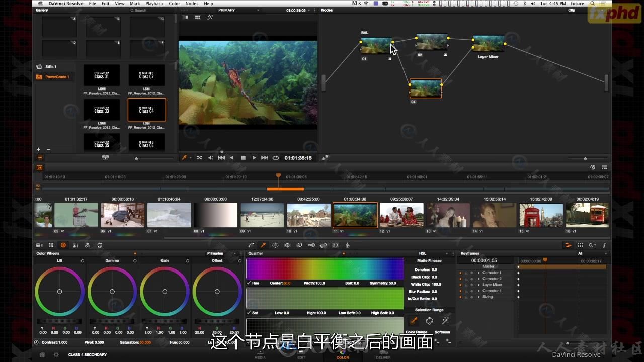This screenshot has height=362, width=644.
Task: Open the Blur palette icon
Action: (x=299, y=245)
